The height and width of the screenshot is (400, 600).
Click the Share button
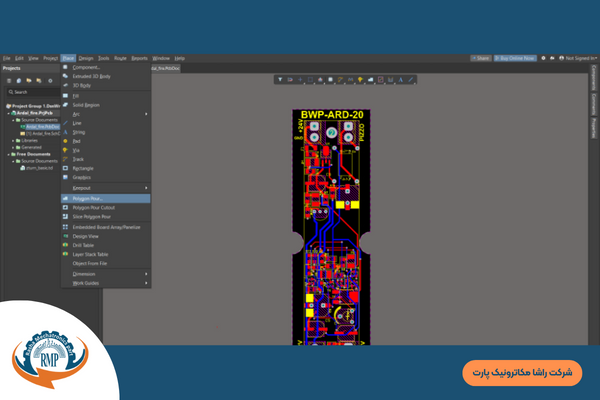[x=483, y=59]
